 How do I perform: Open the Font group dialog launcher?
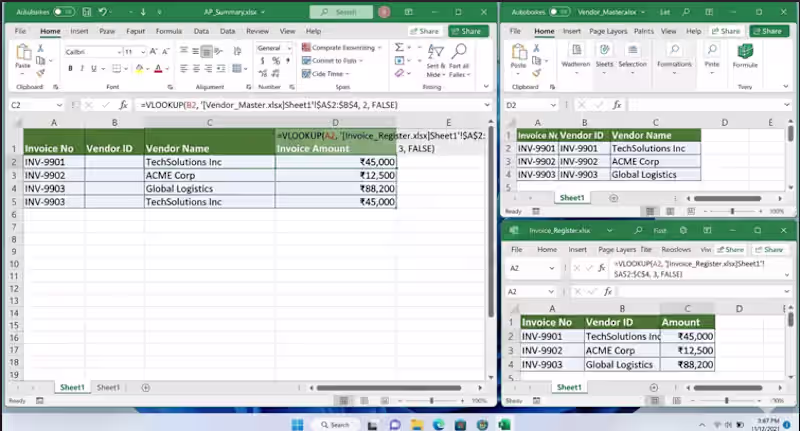(x=170, y=87)
